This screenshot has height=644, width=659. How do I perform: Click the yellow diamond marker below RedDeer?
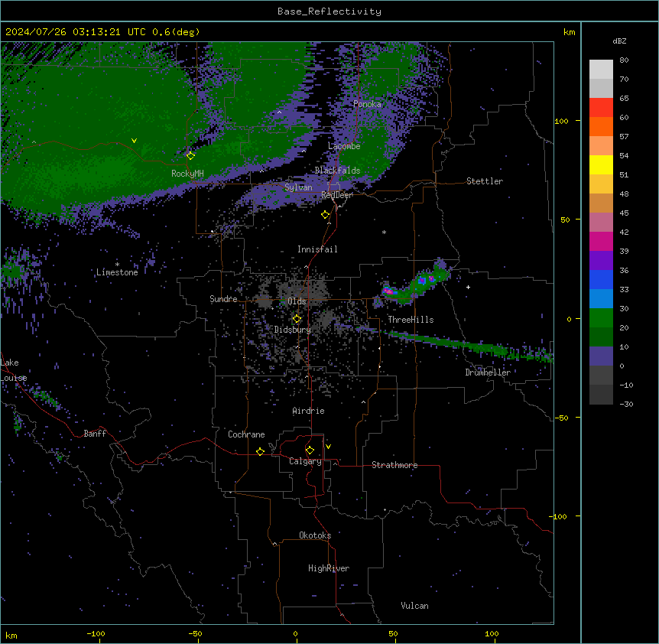point(325,215)
